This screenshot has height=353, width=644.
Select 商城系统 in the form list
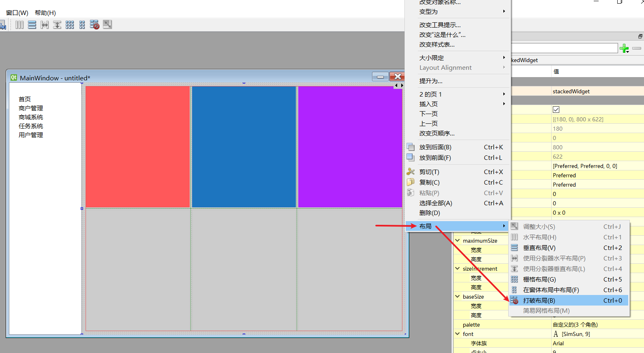click(x=31, y=117)
